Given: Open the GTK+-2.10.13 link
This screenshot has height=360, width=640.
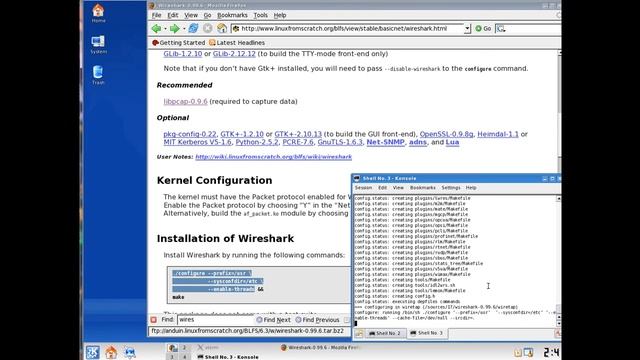Looking at the screenshot, I should [298, 134].
